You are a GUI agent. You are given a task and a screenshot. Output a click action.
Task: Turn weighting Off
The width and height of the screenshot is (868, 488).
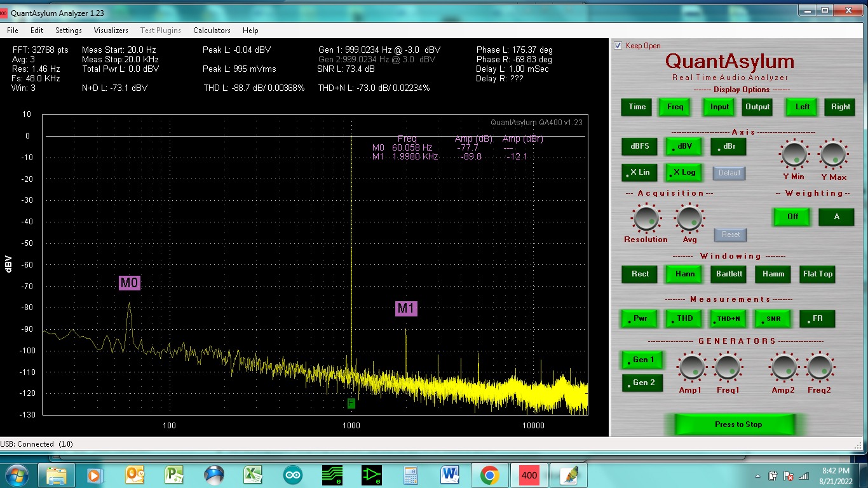click(792, 217)
